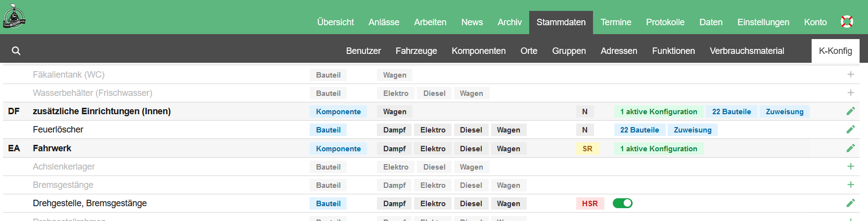
Task: Switch to Komponenten submenu
Action: [479, 51]
